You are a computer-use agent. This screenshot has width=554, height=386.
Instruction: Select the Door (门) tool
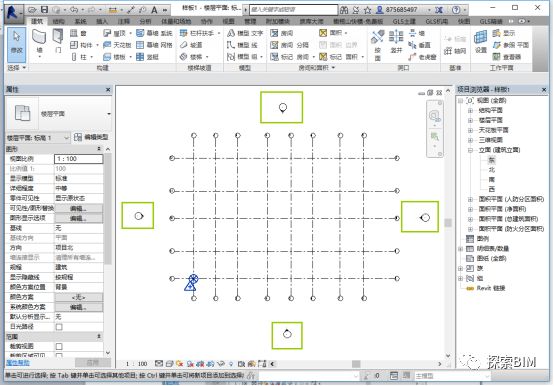58,42
